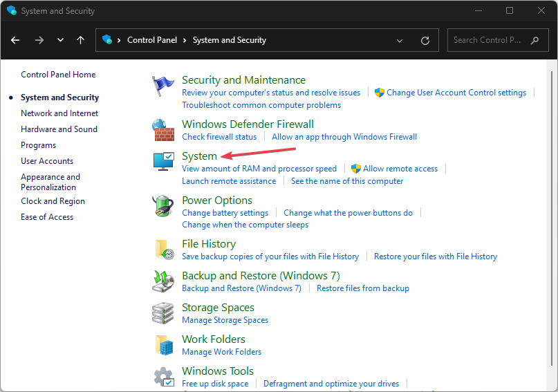The width and height of the screenshot is (558, 392).
Task: Click the Power Options battery icon
Action: point(163,206)
